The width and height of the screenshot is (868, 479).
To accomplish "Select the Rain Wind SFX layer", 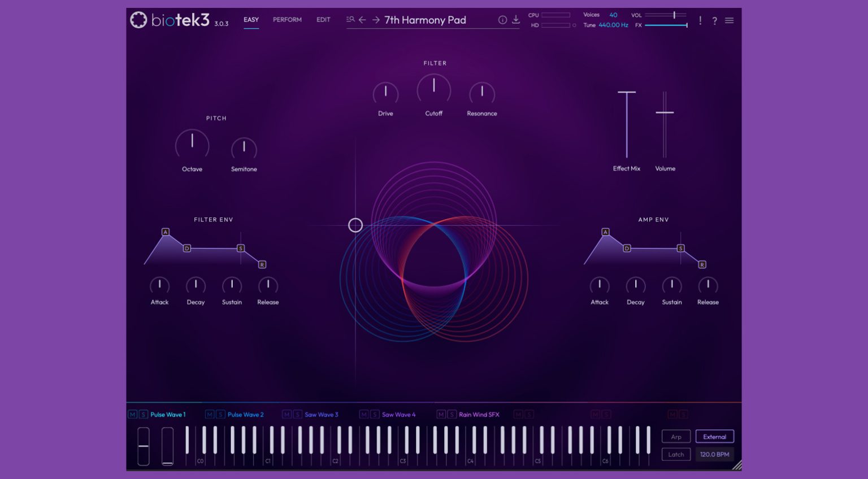I will (478, 414).
